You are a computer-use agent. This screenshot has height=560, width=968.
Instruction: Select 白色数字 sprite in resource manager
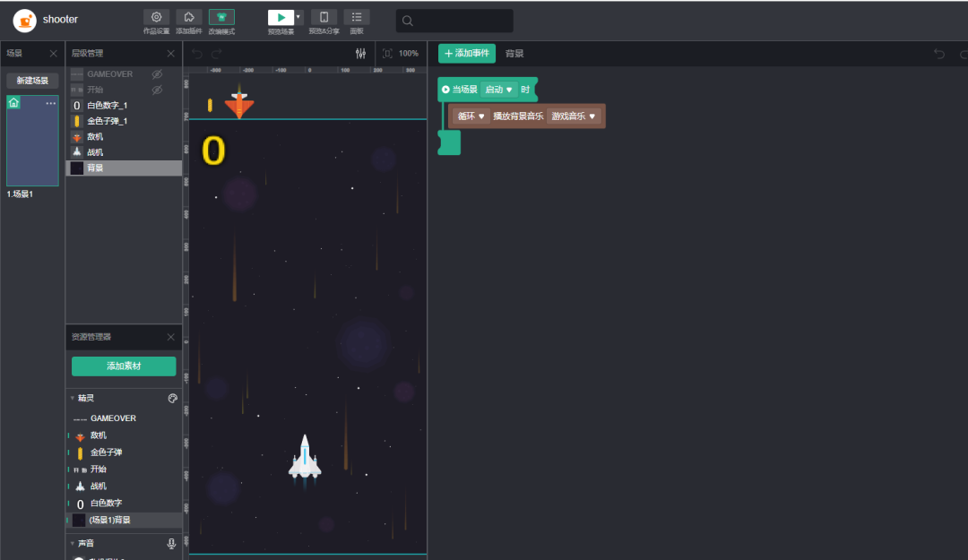(x=124, y=504)
